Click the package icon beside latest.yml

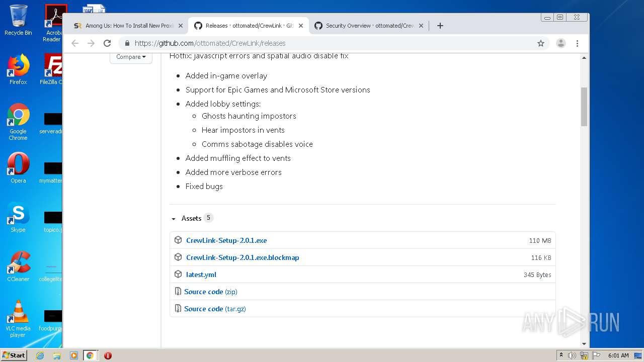[x=178, y=275]
